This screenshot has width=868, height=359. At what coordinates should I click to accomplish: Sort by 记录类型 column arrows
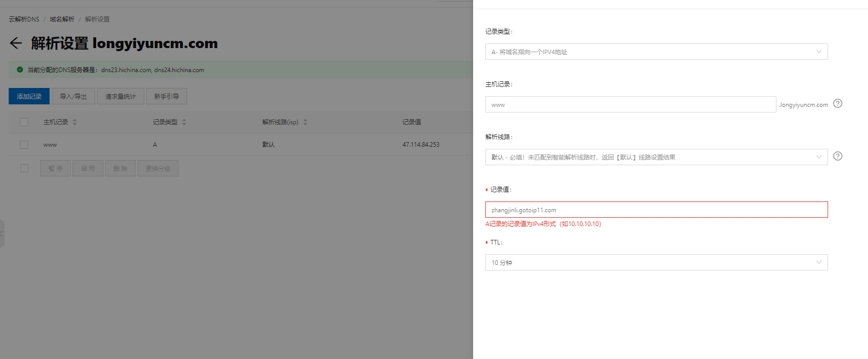184,122
